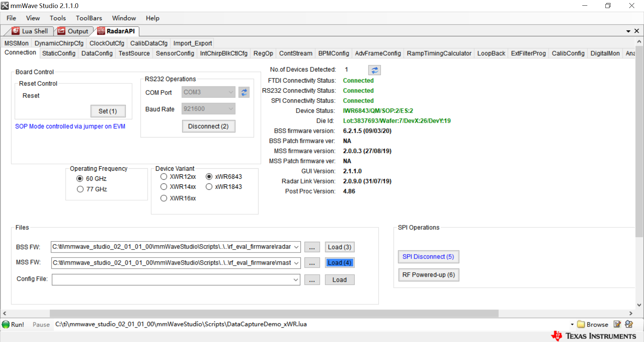Open the BSS FW file path dropdown
Screen dimensions: 644x342
point(296,247)
